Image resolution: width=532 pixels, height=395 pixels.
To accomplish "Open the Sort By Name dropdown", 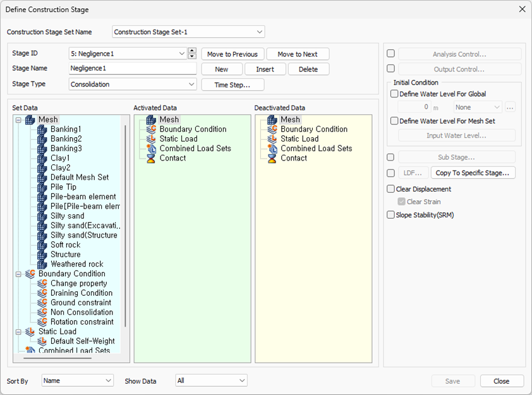I will tap(78, 380).
